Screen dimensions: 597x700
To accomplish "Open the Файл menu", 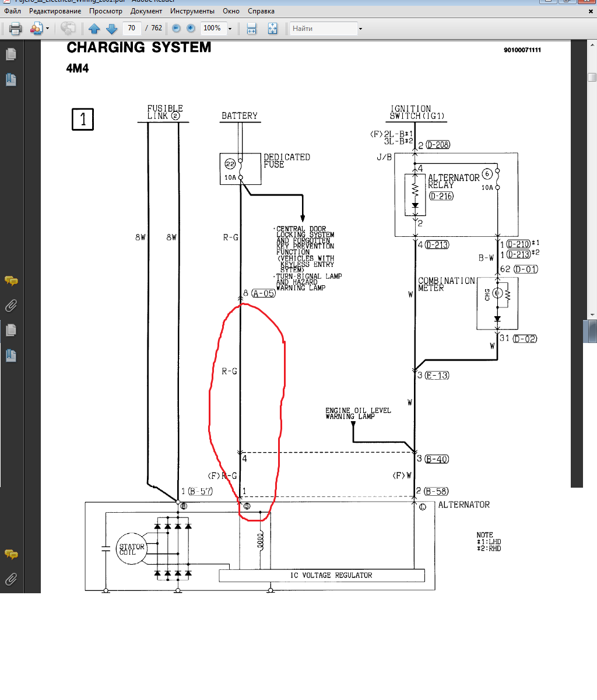I will [12, 11].
